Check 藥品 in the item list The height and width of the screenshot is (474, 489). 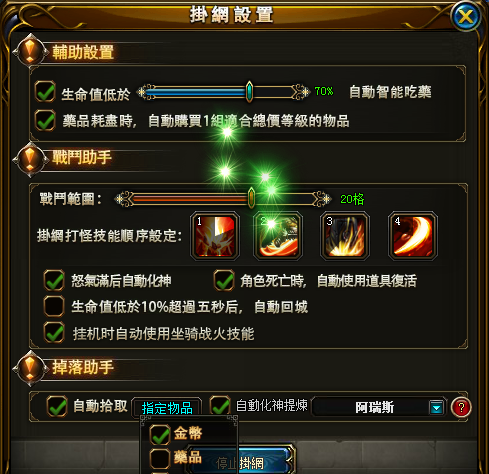tap(160, 459)
